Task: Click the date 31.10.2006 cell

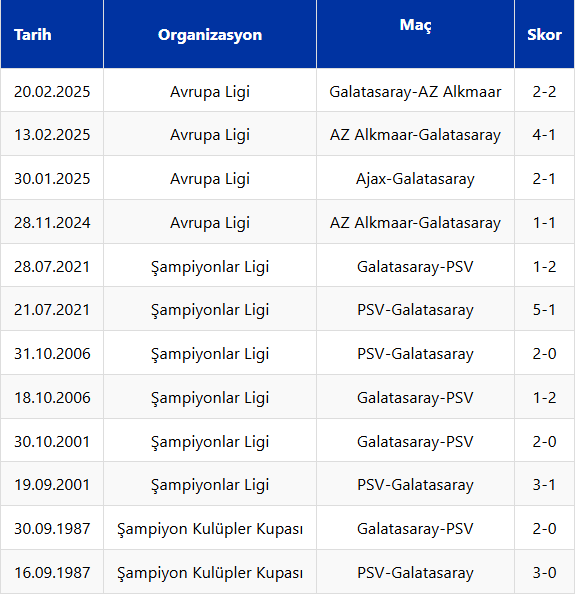Action: (52, 353)
